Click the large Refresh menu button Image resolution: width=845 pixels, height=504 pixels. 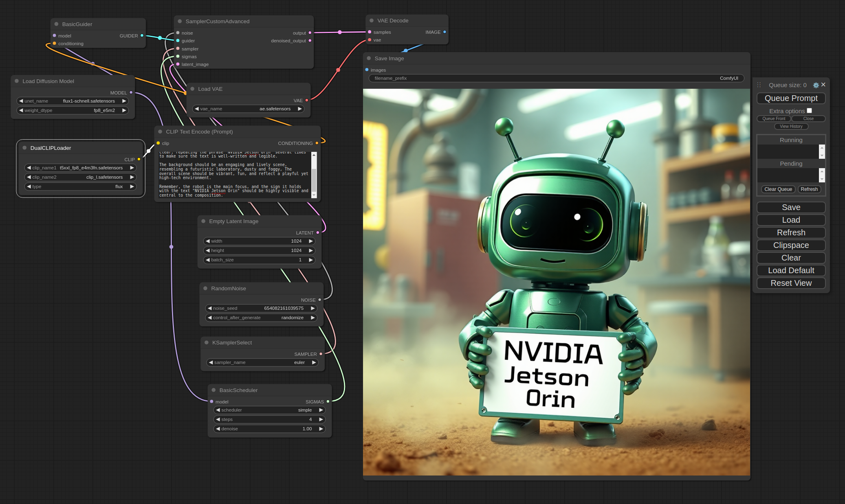point(791,232)
